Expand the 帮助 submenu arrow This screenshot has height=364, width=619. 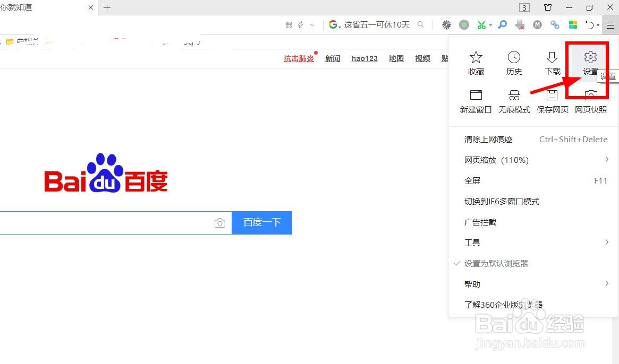[x=607, y=283]
